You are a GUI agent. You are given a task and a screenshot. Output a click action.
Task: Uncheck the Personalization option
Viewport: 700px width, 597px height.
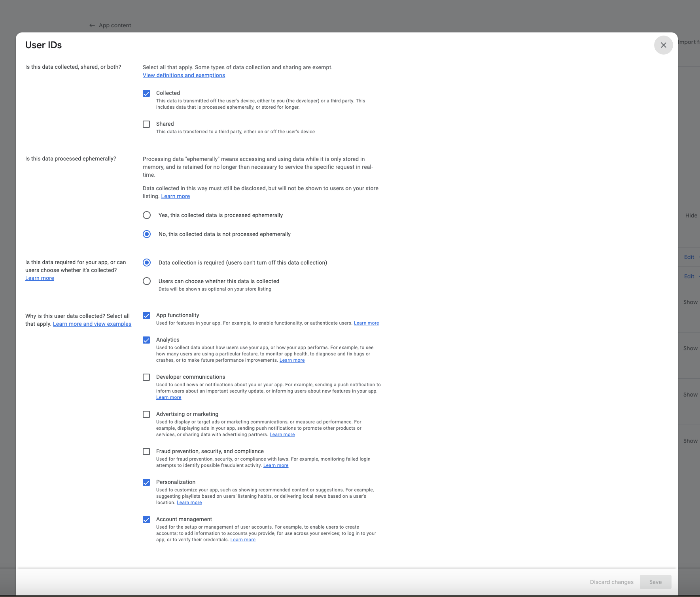146,482
